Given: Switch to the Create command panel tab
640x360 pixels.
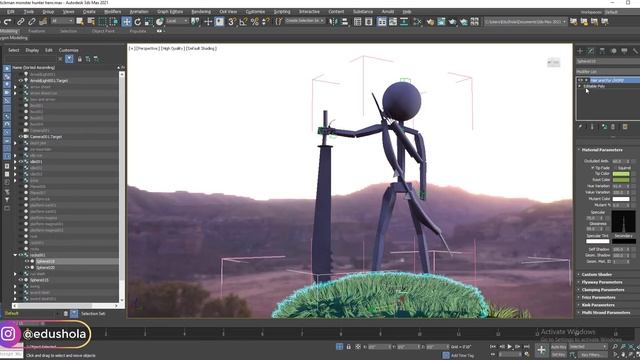Looking at the screenshot, I should (580, 51).
